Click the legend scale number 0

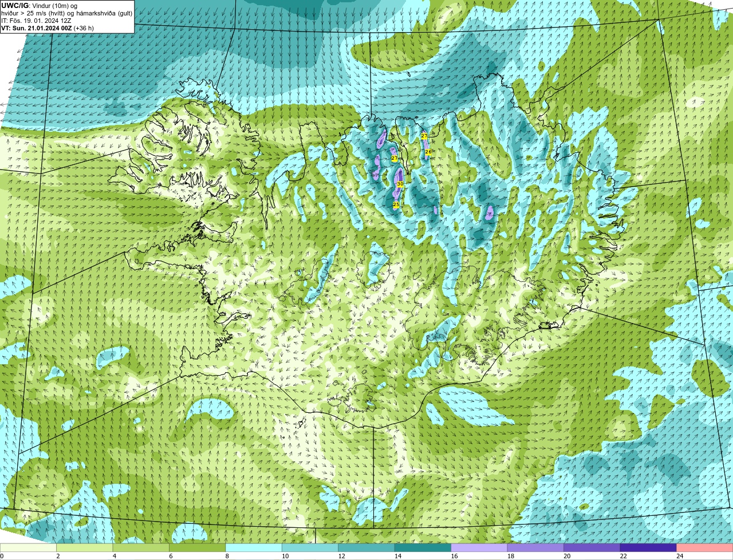2,556
